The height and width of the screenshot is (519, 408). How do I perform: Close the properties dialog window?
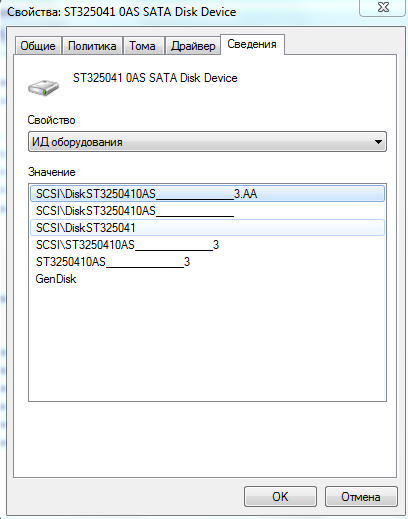tap(382, 7)
